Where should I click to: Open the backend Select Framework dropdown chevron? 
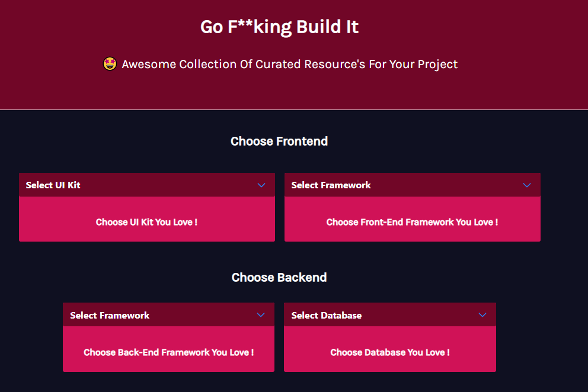click(x=261, y=314)
